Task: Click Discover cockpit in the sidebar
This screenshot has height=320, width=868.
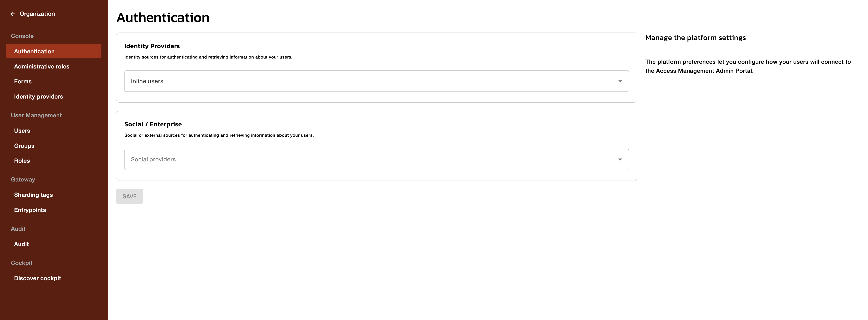Action: coord(37,278)
